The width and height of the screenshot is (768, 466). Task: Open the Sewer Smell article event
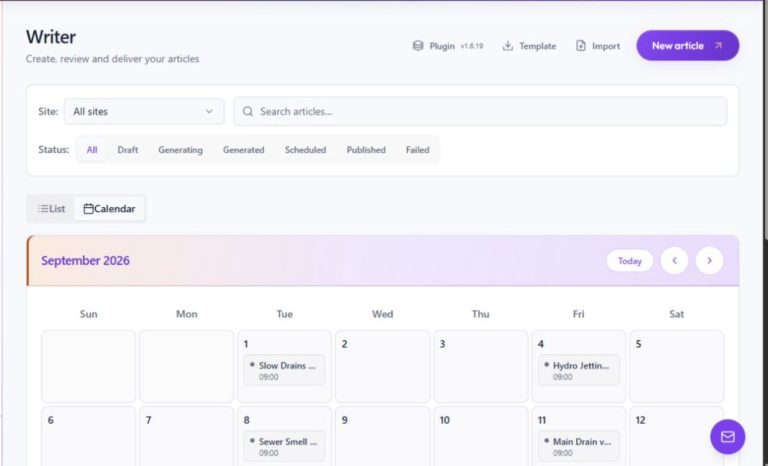[x=284, y=446]
